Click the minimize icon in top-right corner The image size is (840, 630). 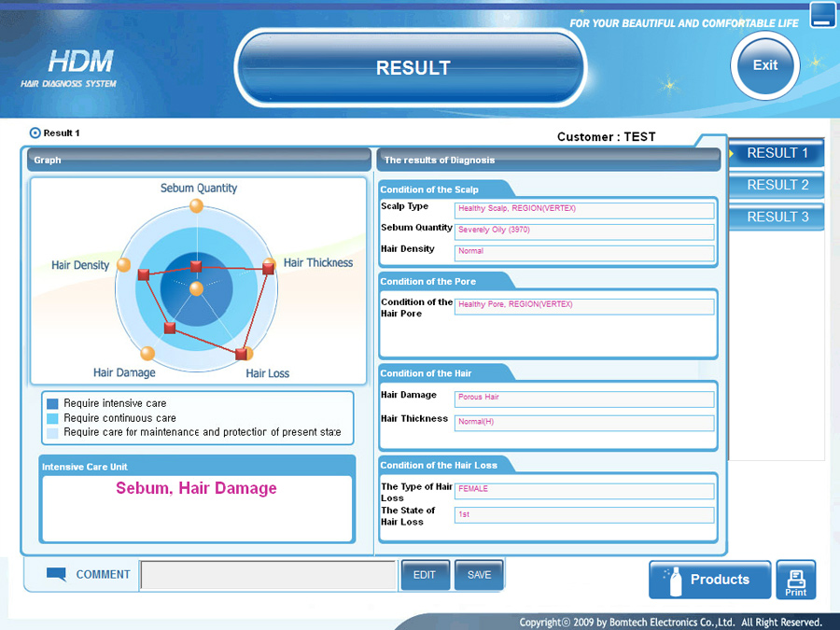822,15
